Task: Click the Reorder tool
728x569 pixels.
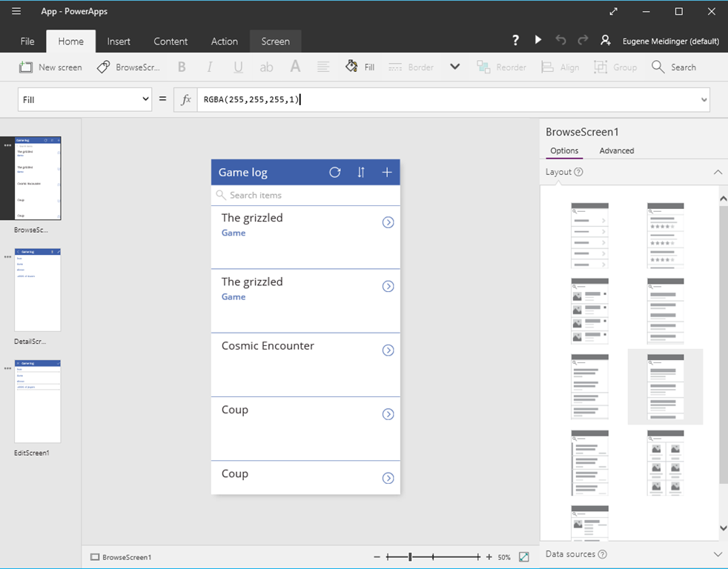Action: (501, 67)
